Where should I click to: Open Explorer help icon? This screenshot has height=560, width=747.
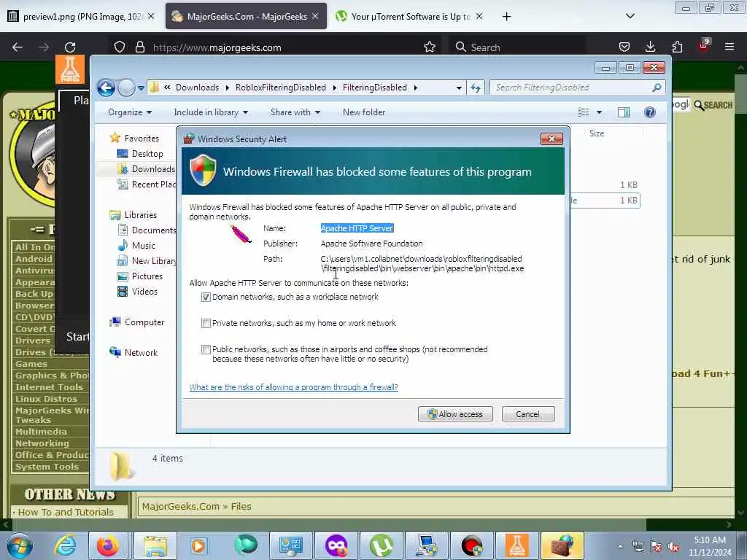tap(650, 112)
